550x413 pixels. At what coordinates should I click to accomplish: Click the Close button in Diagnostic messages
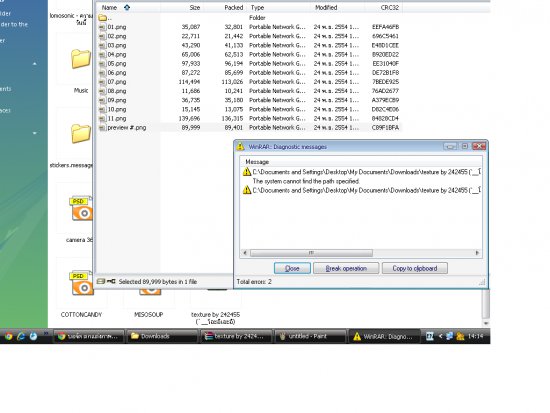[x=292, y=268]
